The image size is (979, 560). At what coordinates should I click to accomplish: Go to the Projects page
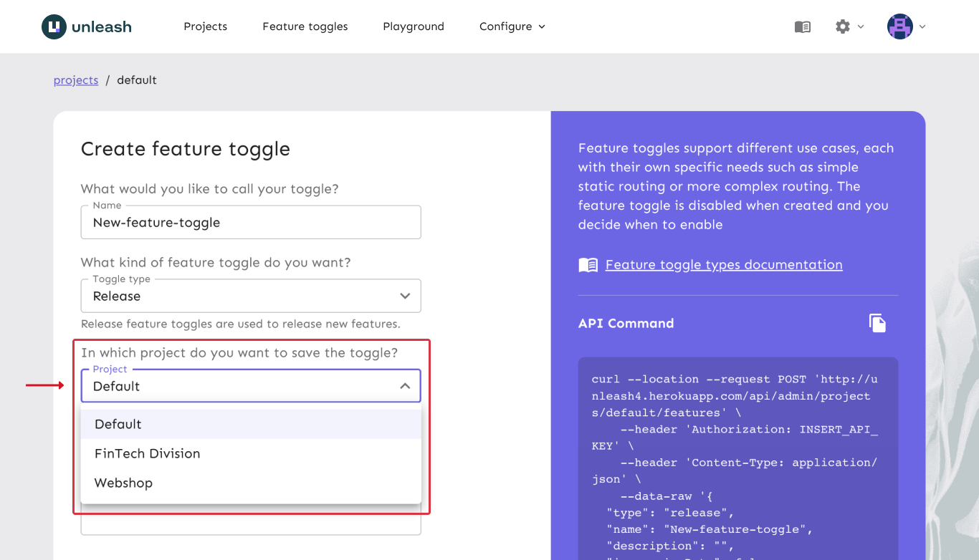coord(205,26)
